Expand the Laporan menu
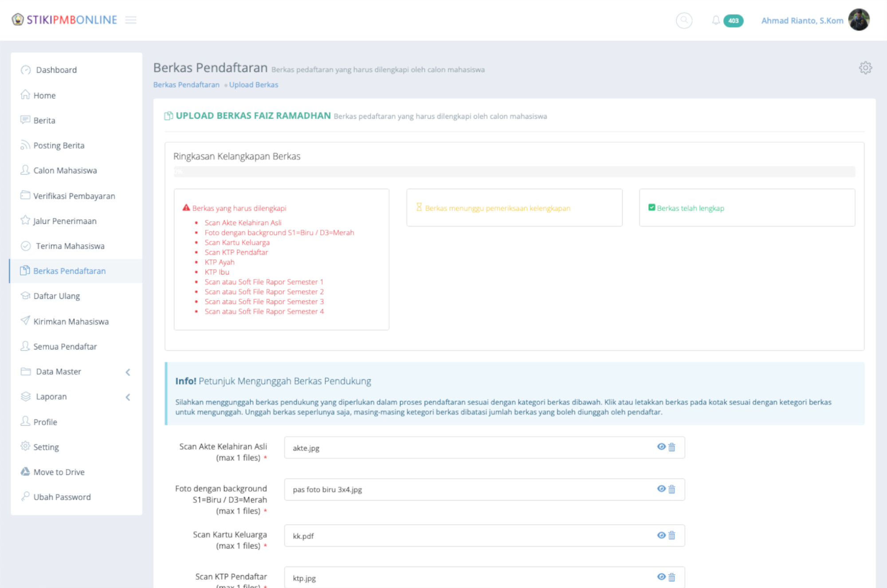This screenshot has height=588, width=887. click(x=51, y=396)
